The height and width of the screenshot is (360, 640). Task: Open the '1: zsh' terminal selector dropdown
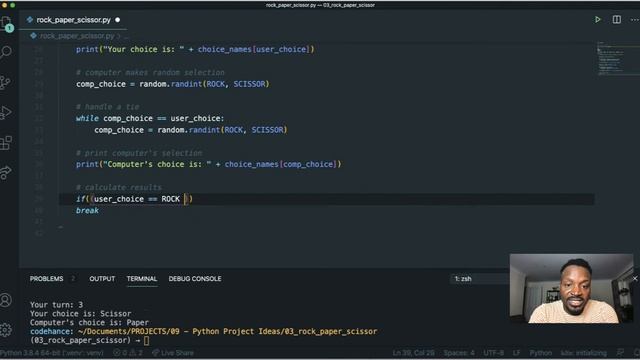click(480, 279)
